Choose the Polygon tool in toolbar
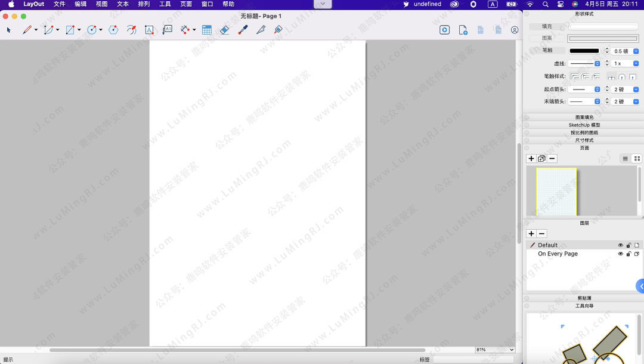 113,30
